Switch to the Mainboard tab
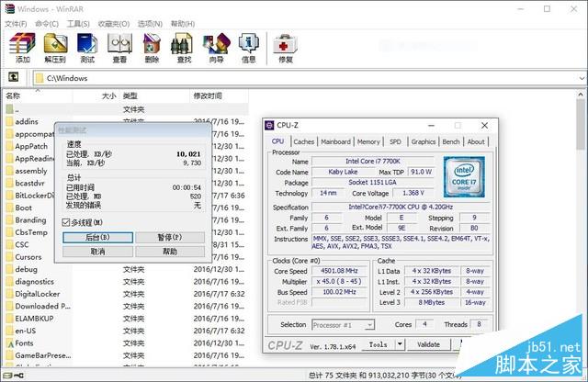 coord(335,141)
